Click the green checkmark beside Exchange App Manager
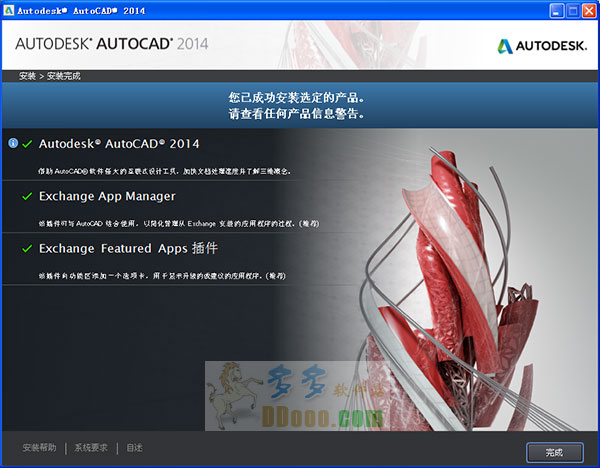 [27, 197]
